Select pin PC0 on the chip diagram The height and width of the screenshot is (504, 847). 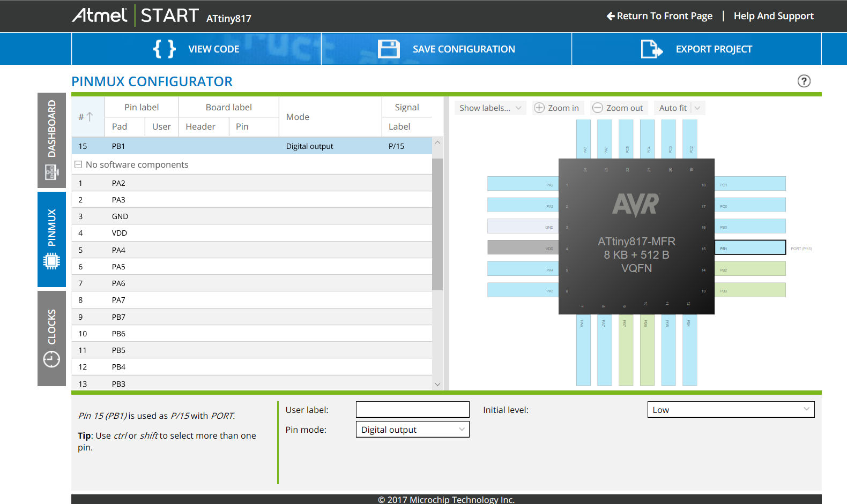tap(750, 205)
